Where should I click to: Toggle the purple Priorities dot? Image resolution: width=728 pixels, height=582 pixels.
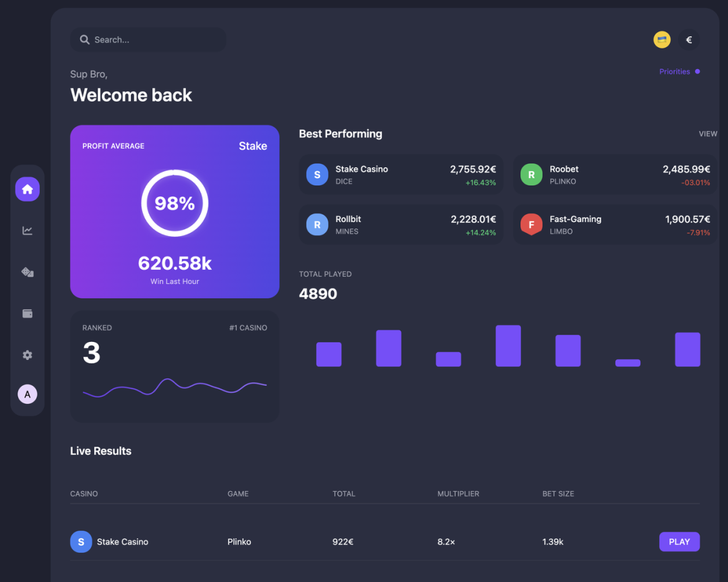(x=698, y=71)
